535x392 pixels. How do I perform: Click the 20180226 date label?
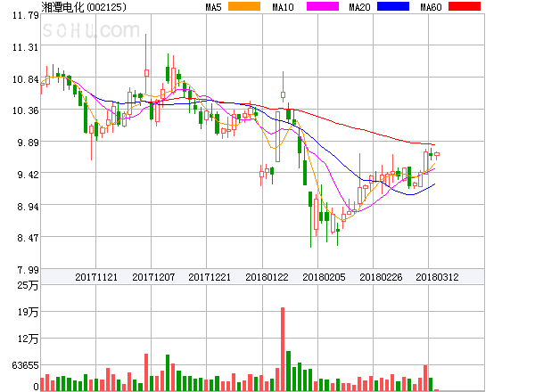(381, 277)
